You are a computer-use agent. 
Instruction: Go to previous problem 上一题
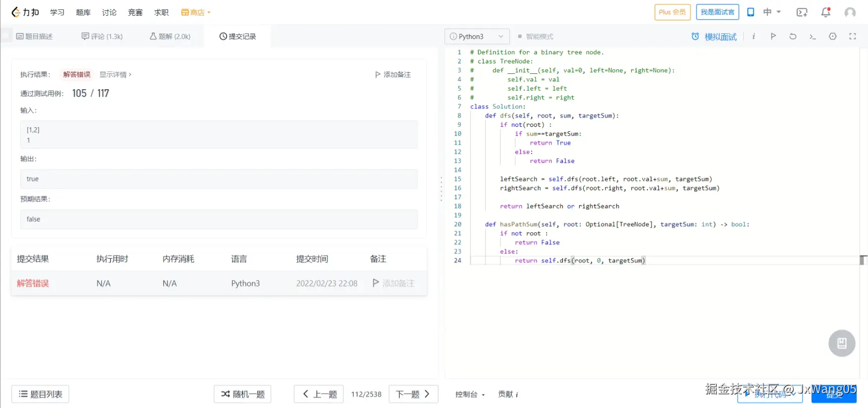319,394
